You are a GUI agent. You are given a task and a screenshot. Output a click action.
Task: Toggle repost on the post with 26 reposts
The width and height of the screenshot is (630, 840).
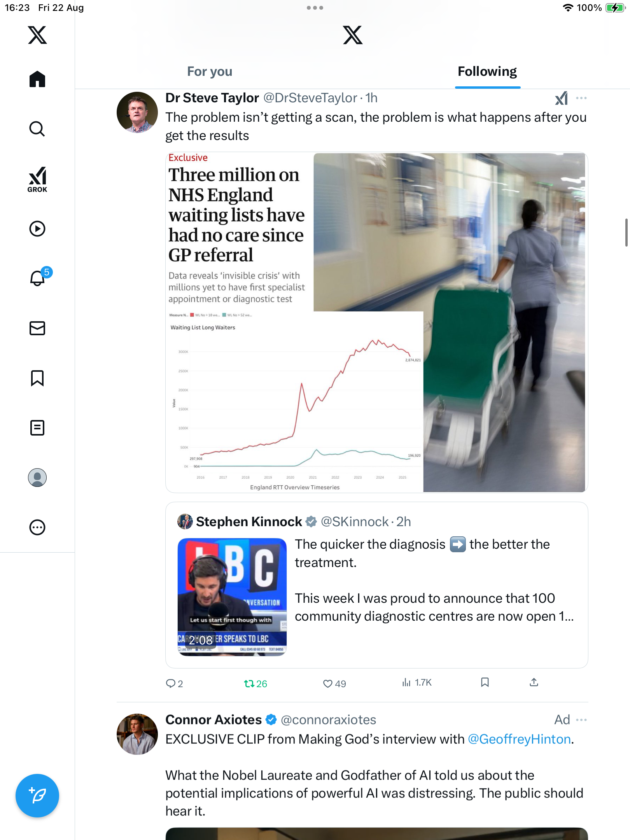coord(249,683)
